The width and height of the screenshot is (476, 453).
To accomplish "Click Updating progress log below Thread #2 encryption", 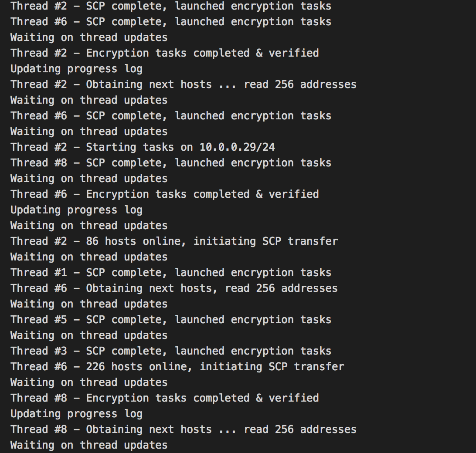I will pyautogui.click(x=76, y=69).
